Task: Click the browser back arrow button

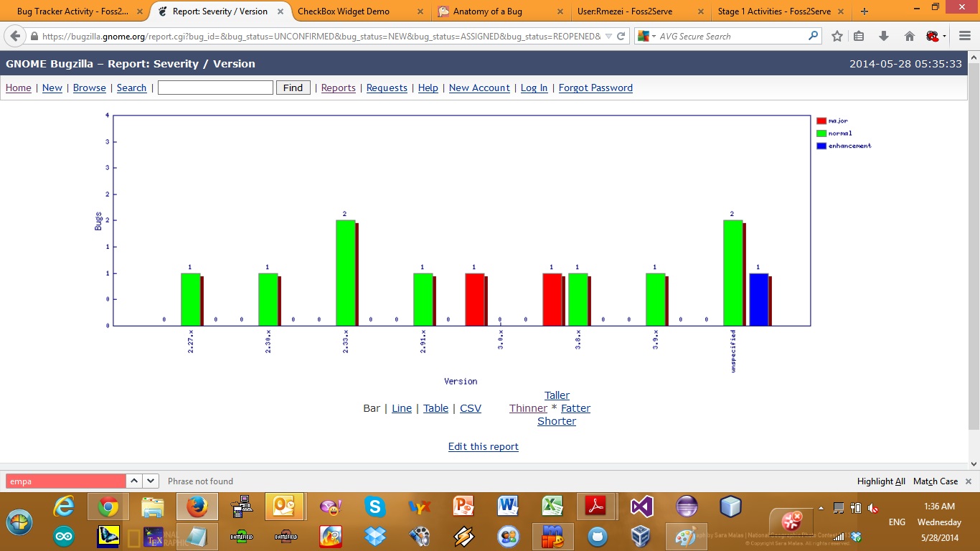Action: click(15, 36)
